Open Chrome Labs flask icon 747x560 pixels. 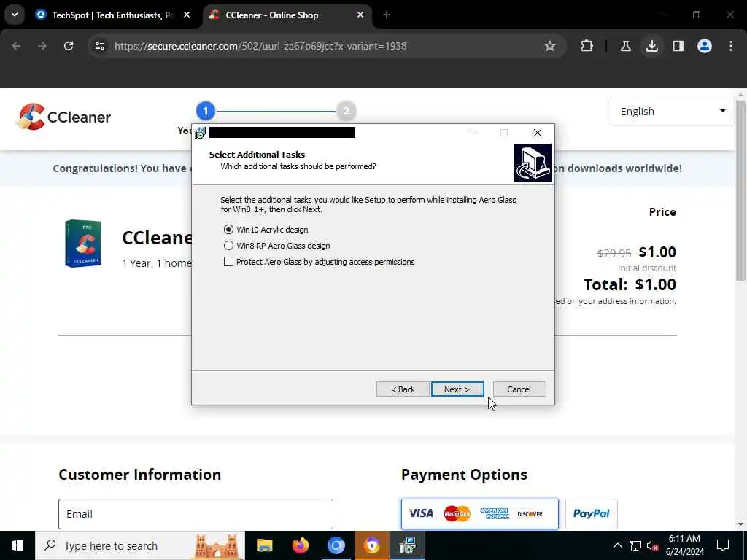tap(625, 46)
